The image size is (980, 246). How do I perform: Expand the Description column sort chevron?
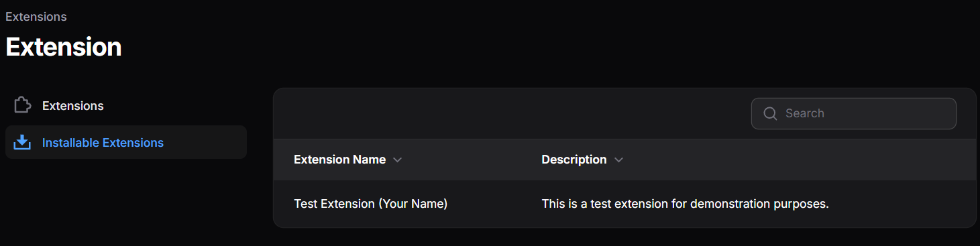(618, 160)
